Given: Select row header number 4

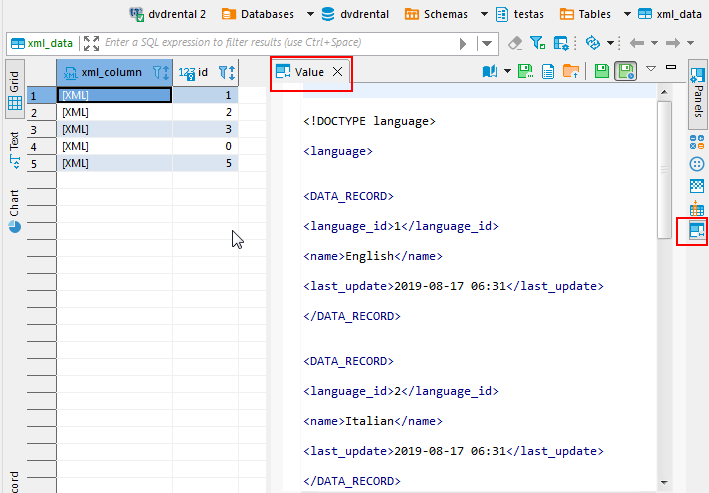Looking at the screenshot, I should click(42, 147).
